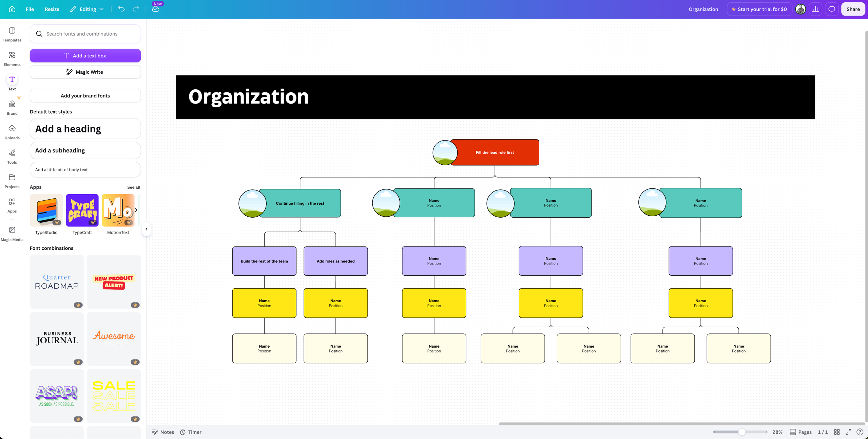
Task: Click the Organization document title
Action: pos(703,9)
